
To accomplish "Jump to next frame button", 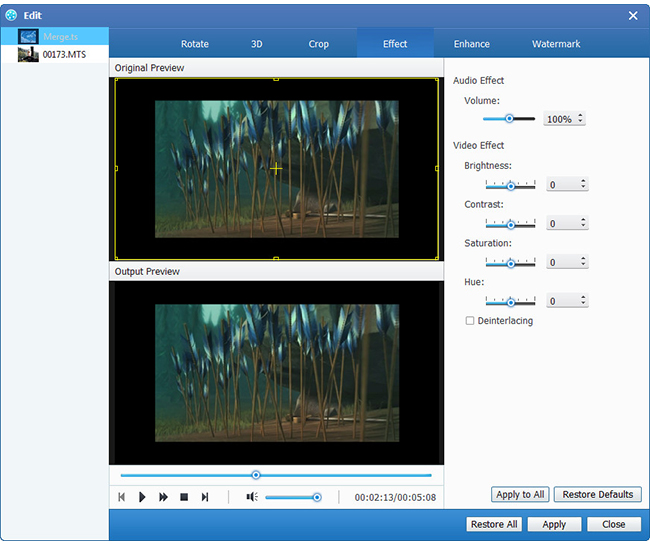I will [x=205, y=497].
